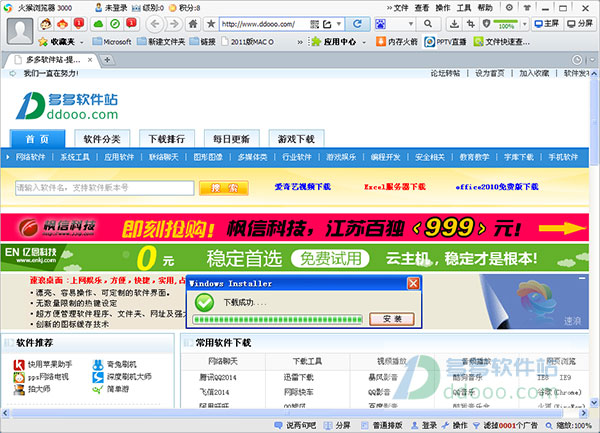
Task: Click the magnifier search button in toolbar
Action: 428,24
